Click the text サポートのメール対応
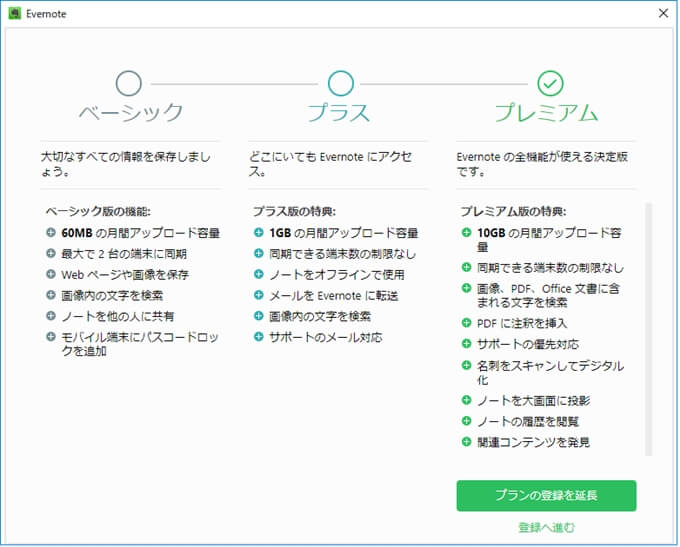 coord(326,337)
